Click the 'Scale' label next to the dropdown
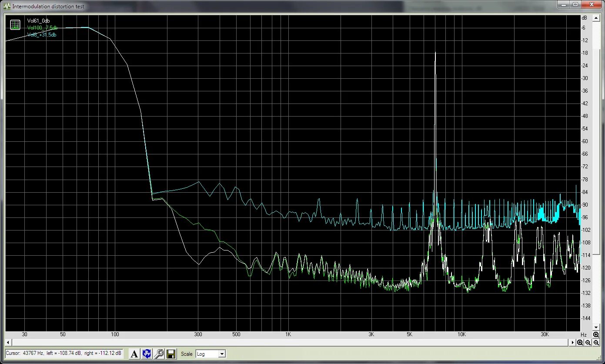Image resolution: width=605 pixels, height=364 pixels. (x=187, y=354)
